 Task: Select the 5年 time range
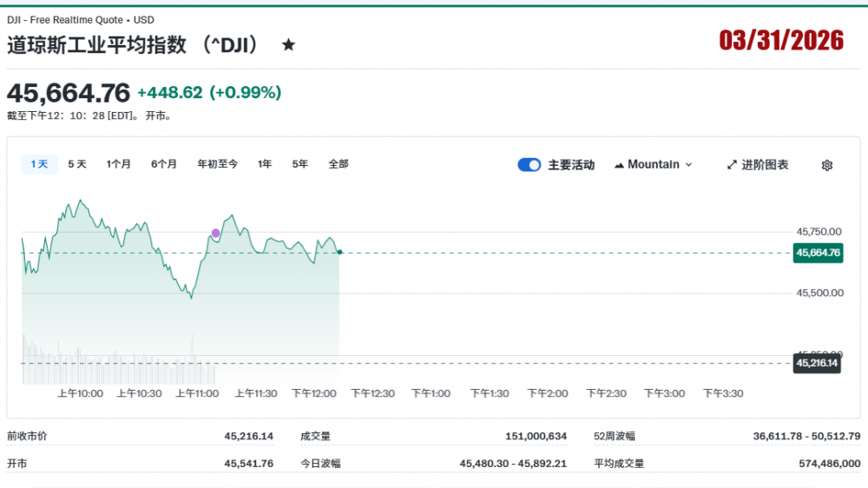click(300, 164)
